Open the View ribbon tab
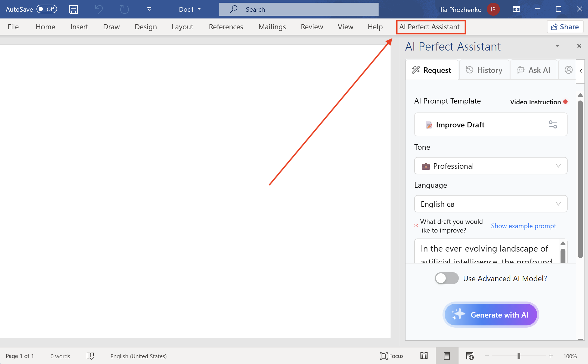The image size is (588, 364). 346,27
